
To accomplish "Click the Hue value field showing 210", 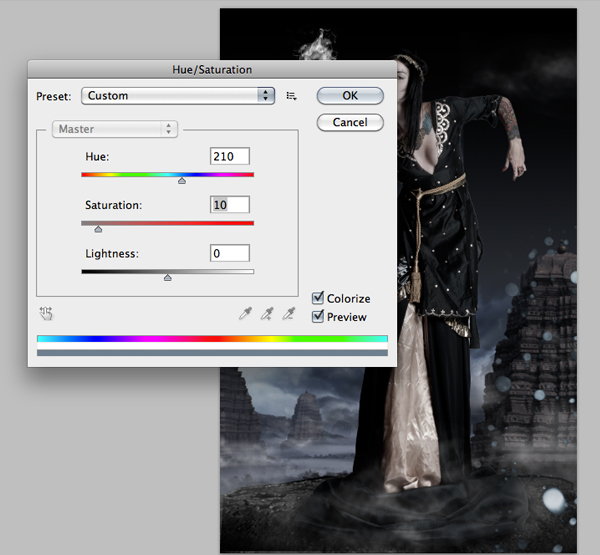I will [230, 156].
